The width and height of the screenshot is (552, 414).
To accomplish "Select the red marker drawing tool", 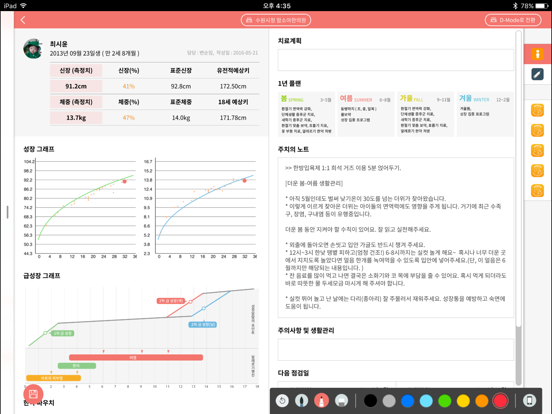I will pyautogui.click(x=321, y=401).
